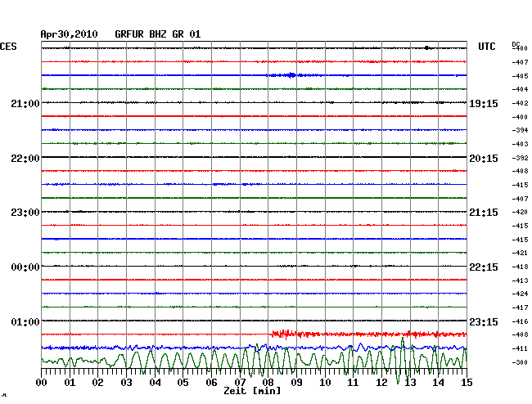The width and height of the screenshot is (532, 404).
Task: Click minute-axis tick label 09
Action: (x=296, y=382)
